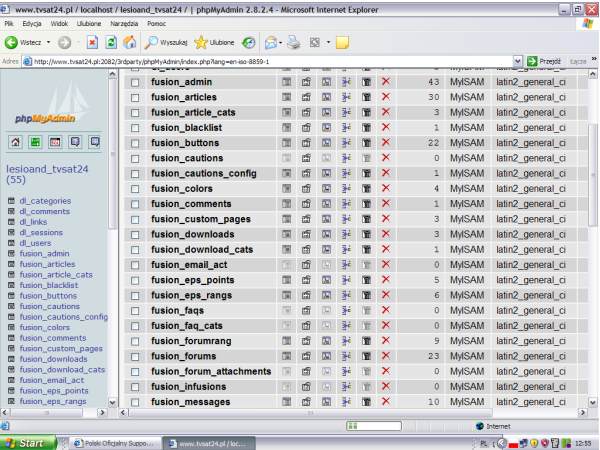
Task: Open the address bar dropdown arrow
Action: tap(517, 61)
